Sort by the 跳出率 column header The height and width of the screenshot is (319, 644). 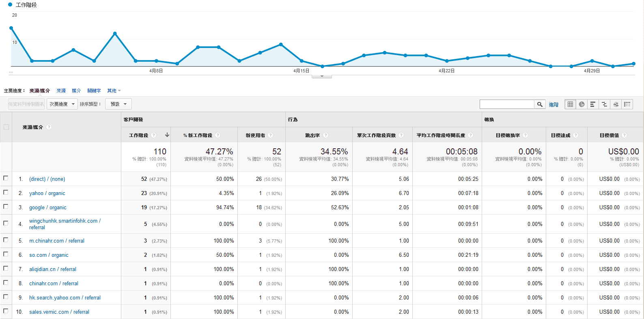tap(312, 135)
